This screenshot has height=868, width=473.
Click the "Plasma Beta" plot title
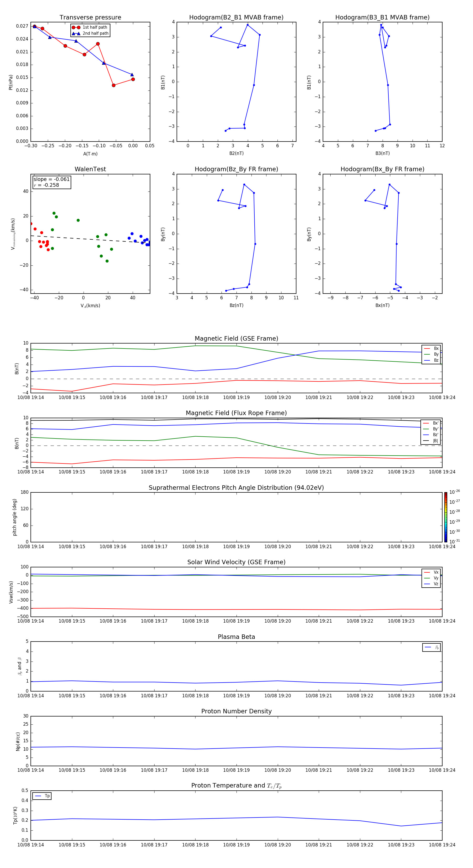(x=236, y=637)
